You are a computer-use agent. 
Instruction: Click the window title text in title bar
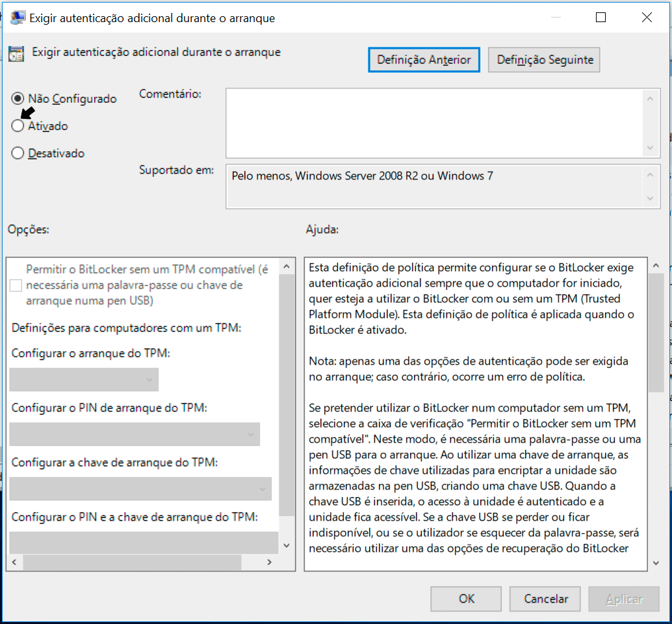152,18
